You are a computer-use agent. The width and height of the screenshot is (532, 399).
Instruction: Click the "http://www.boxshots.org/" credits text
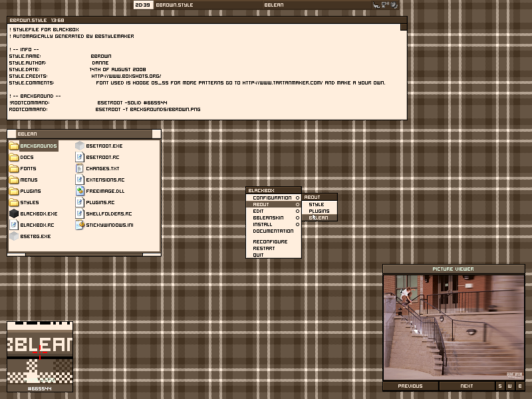pos(126,76)
